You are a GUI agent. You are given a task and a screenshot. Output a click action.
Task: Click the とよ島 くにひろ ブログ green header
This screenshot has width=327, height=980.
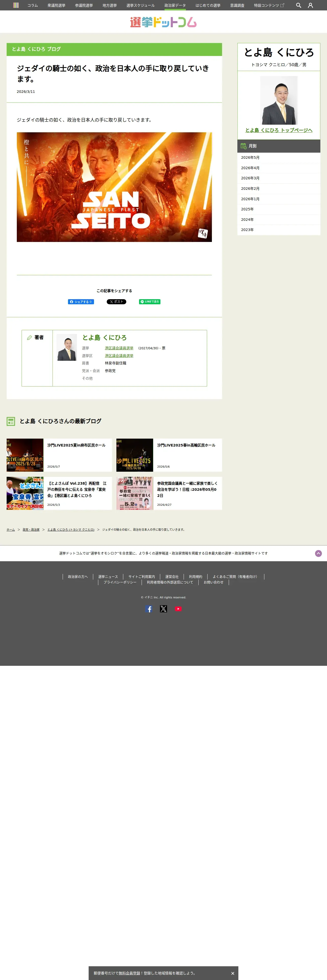point(114,49)
